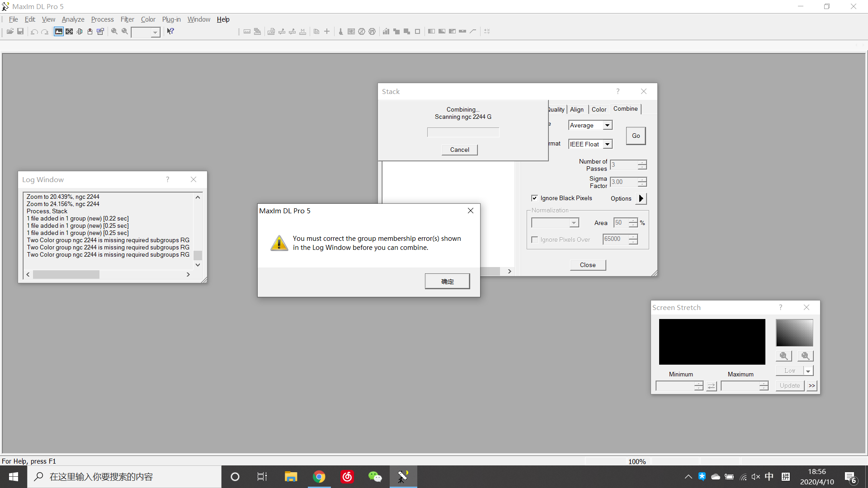Image resolution: width=868 pixels, height=488 pixels.
Task: Click the zoom in magnifier toolbar icon
Action: pos(114,32)
